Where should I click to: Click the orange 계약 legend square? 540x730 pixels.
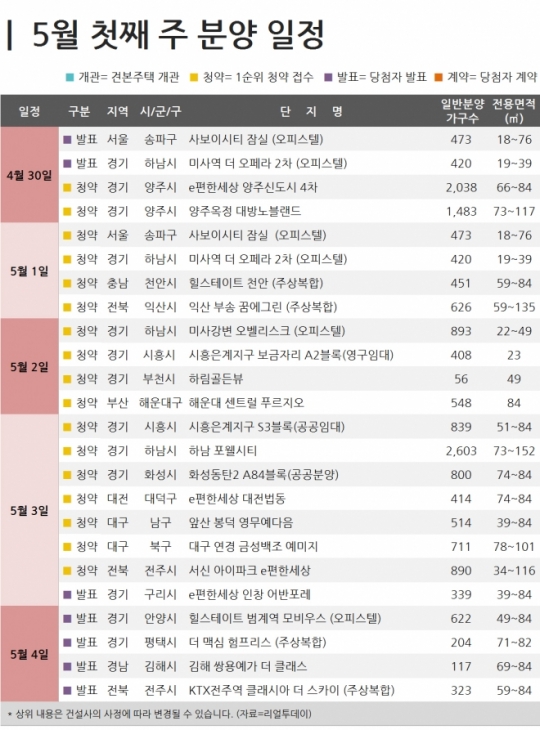pyautogui.click(x=439, y=77)
